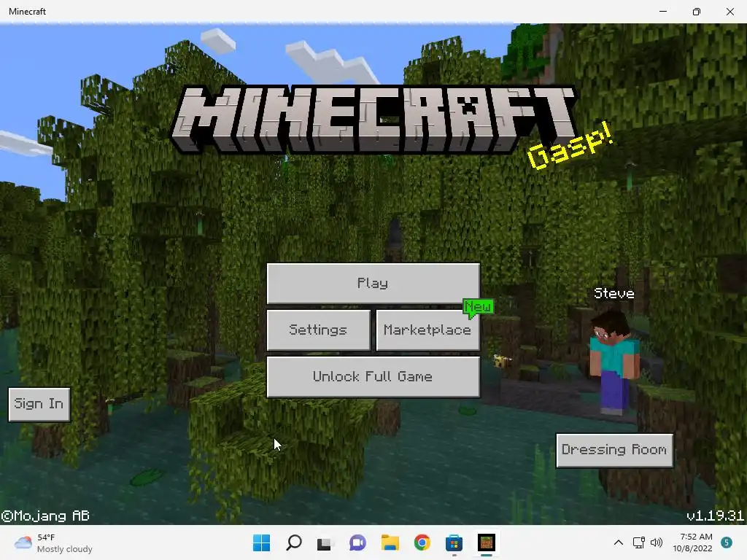
Task: Click Unlock Full Game
Action: [x=373, y=376]
